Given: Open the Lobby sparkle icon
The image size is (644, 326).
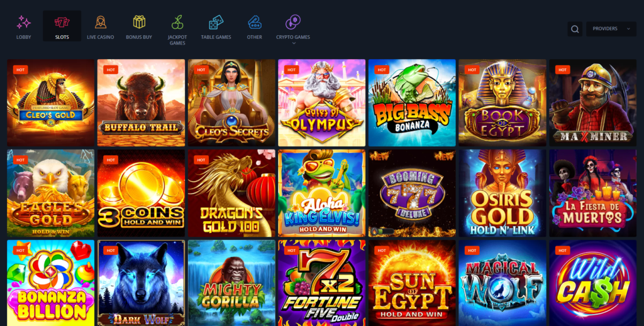Looking at the screenshot, I should pos(23,23).
